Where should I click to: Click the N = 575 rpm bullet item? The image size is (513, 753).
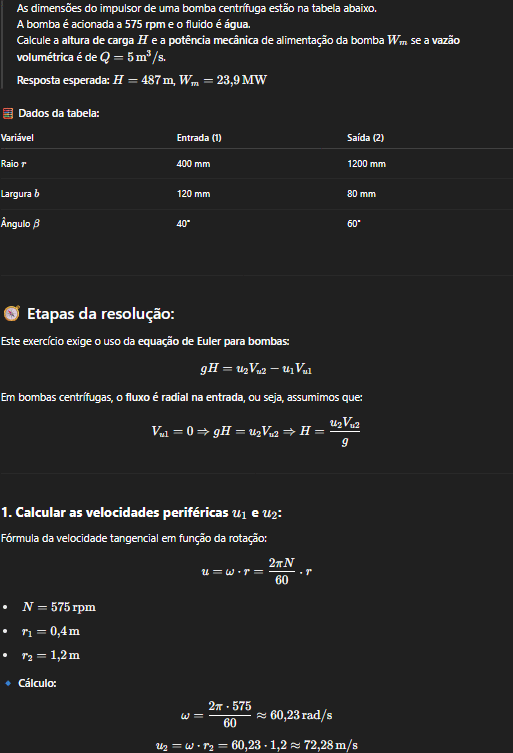(x=59, y=607)
